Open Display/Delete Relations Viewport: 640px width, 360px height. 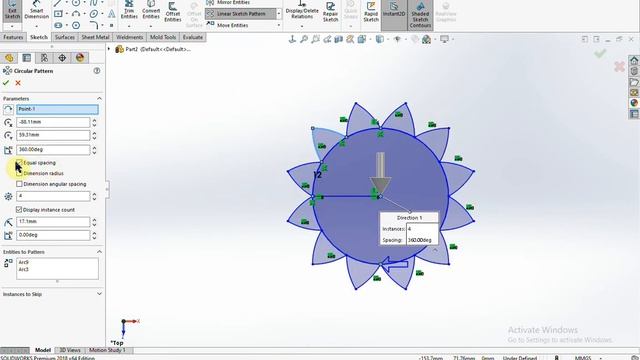tap(302, 11)
